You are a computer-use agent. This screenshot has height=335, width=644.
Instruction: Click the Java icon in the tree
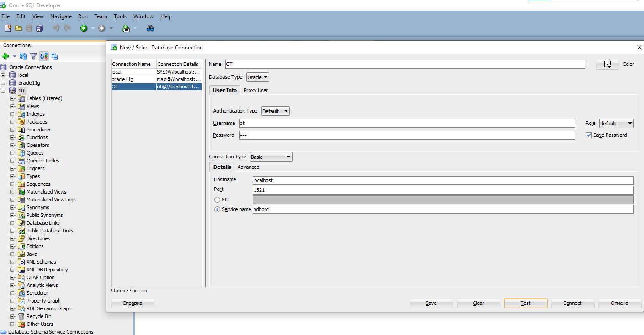(22, 254)
